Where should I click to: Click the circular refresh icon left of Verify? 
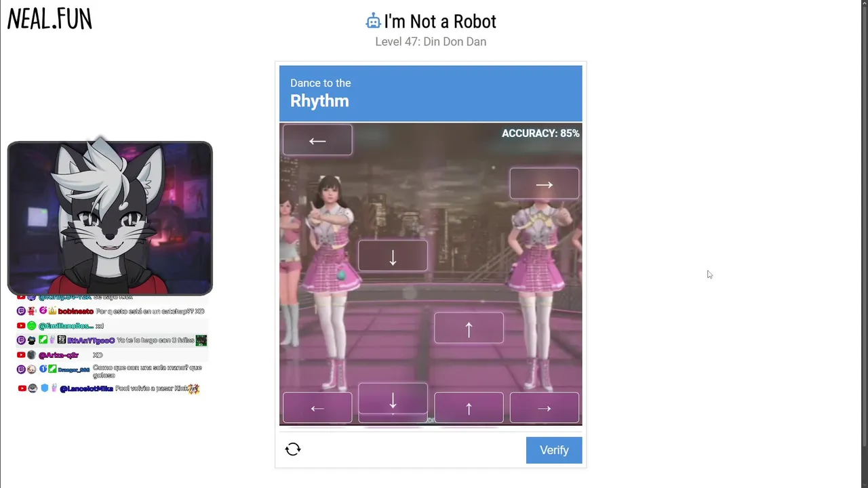(293, 449)
